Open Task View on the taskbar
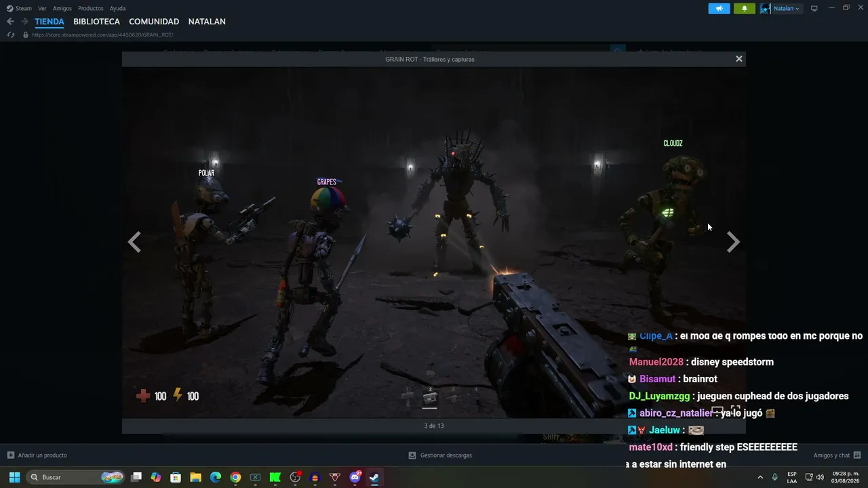Screen dimensions: 868x488 tap(136, 477)
